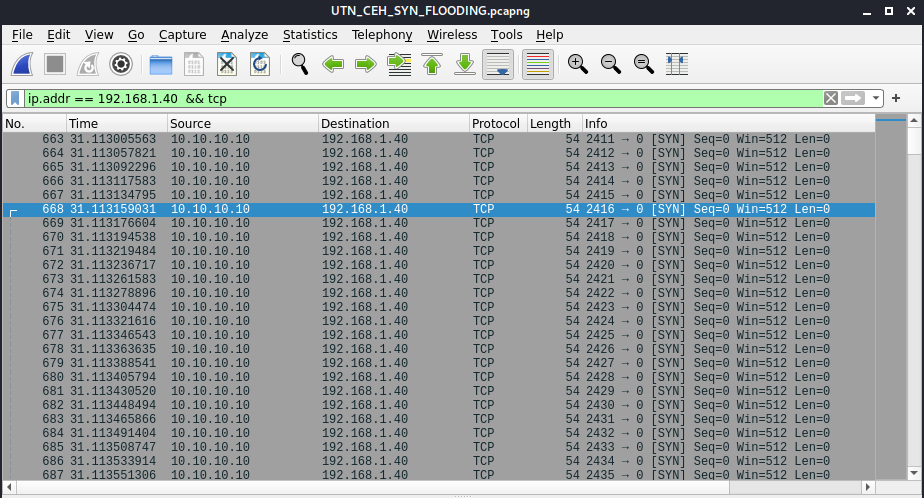Select packet 680 at time 31.113405794
Viewport: 924px width, 498px height.
tap(438, 377)
